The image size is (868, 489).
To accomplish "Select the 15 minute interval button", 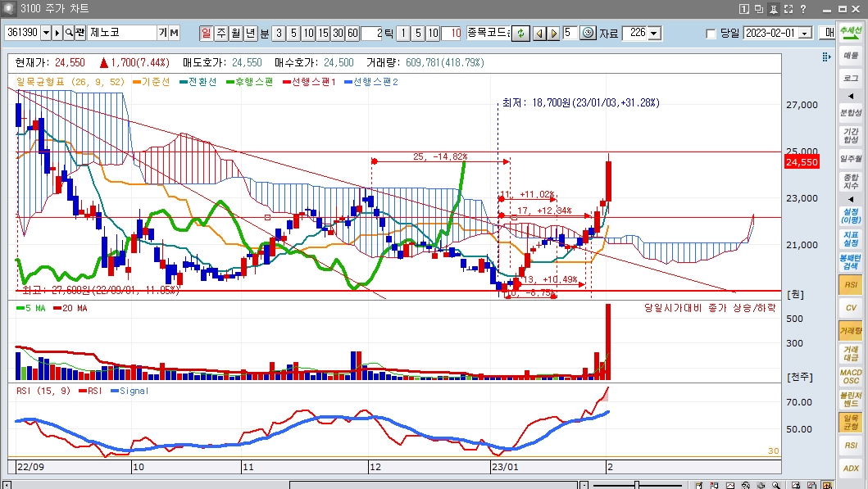I will (x=323, y=33).
